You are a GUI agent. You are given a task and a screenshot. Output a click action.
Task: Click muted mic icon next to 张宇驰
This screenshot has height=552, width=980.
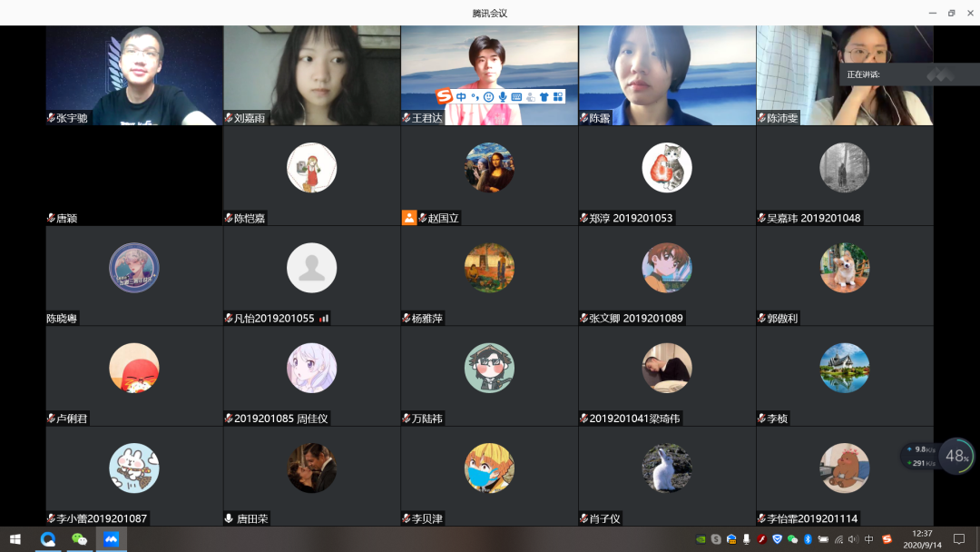pyautogui.click(x=52, y=118)
